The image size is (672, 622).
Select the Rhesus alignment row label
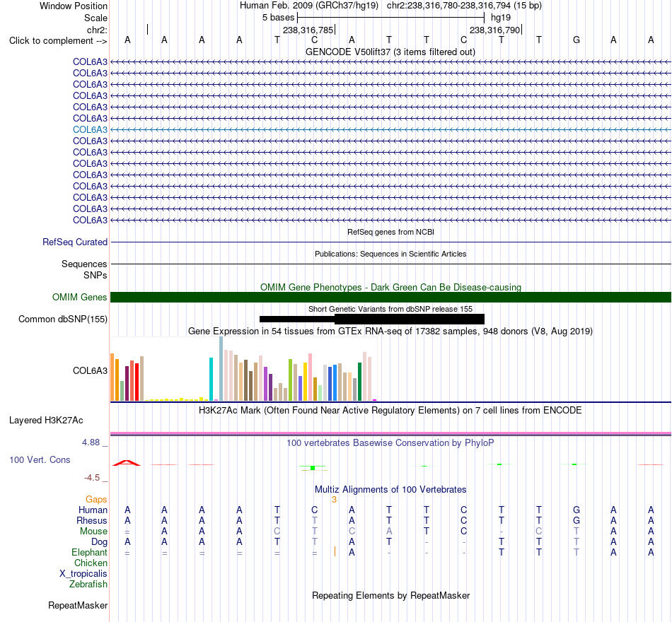point(92,520)
